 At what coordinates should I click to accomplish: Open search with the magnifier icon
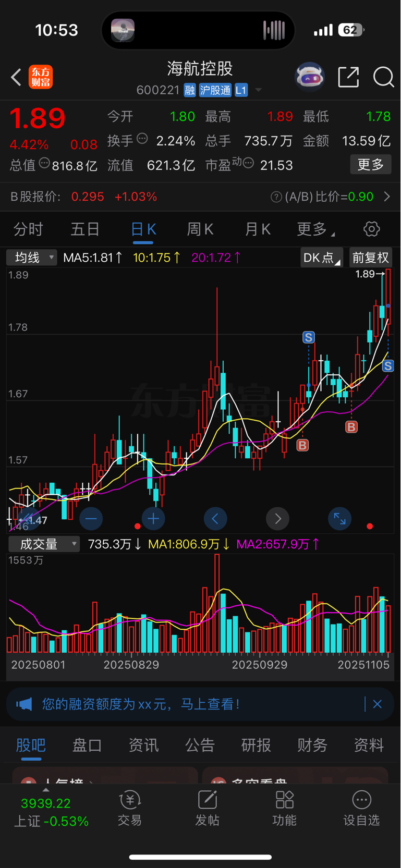tap(383, 77)
